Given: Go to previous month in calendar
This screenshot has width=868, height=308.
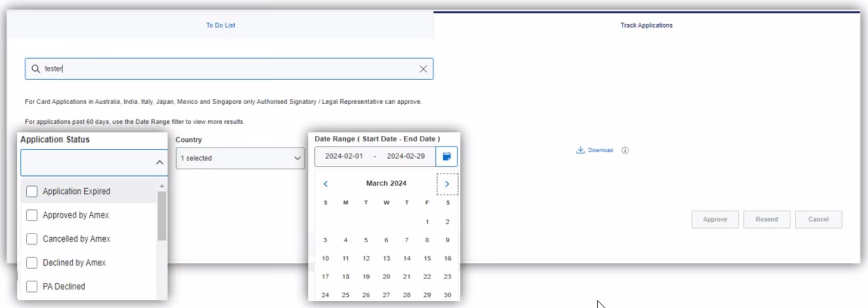Looking at the screenshot, I should pyautogui.click(x=325, y=184).
